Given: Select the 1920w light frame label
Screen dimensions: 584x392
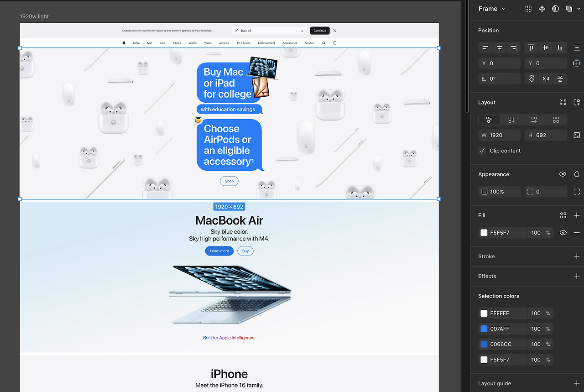Looking at the screenshot, I should pyautogui.click(x=34, y=16).
